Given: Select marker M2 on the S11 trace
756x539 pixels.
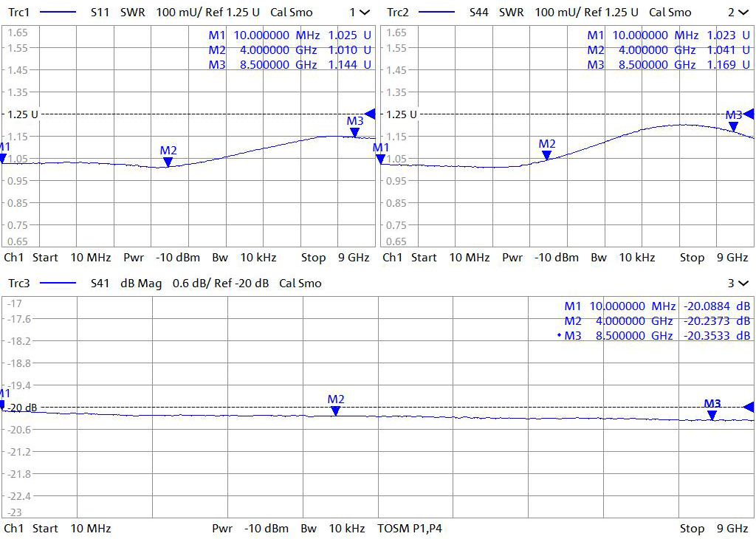Looking at the screenshot, I should click(x=168, y=161).
